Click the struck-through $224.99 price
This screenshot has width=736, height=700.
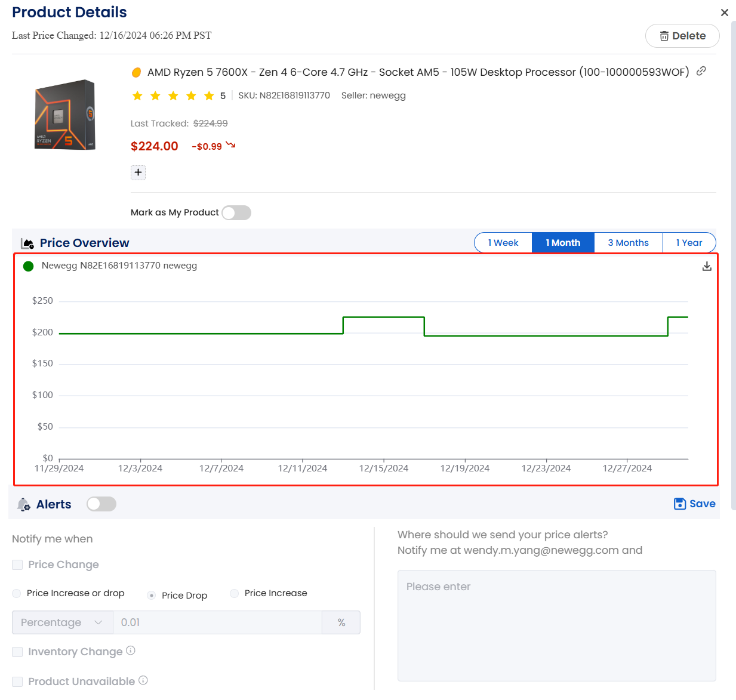210,124
